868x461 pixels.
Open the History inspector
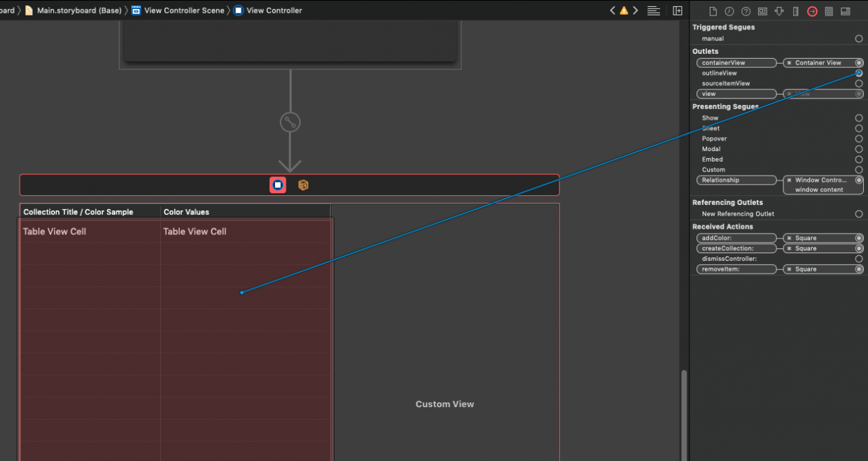(x=728, y=10)
